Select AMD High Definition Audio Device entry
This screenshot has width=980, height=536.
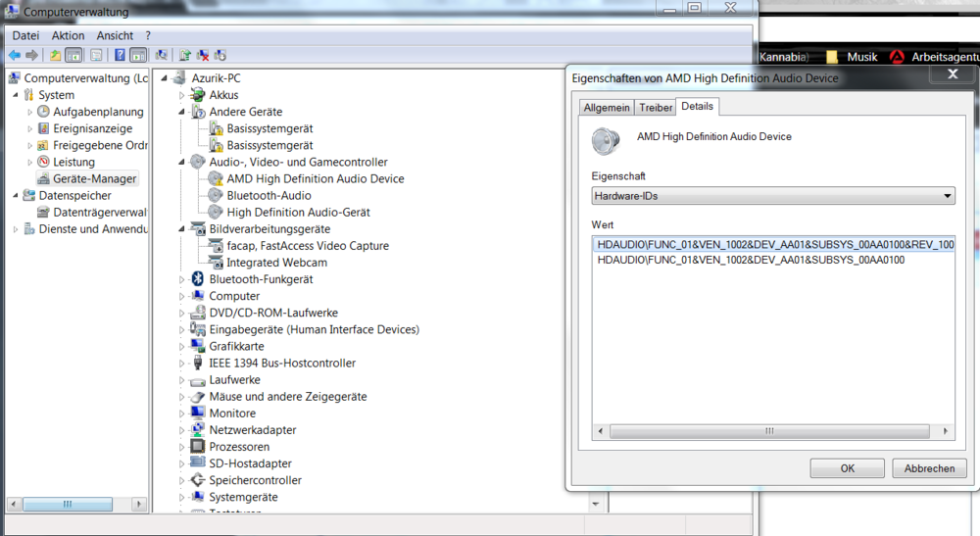coord(315,178)
